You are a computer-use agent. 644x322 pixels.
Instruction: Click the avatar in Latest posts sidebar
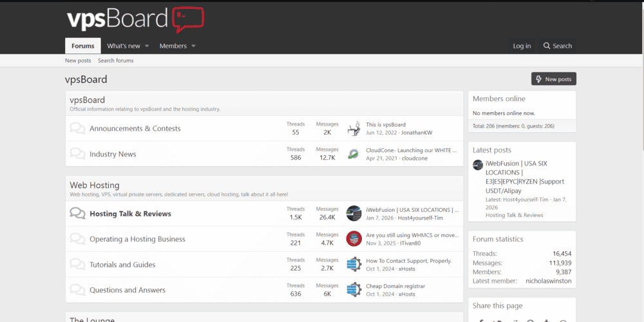coord(478,165)
